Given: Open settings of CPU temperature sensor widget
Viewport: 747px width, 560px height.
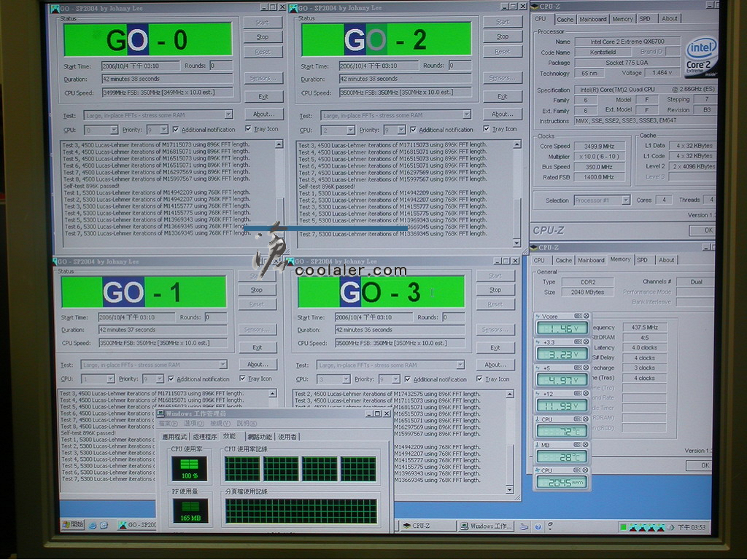Looking at the screenshot, I should click(x=577, y=419).
